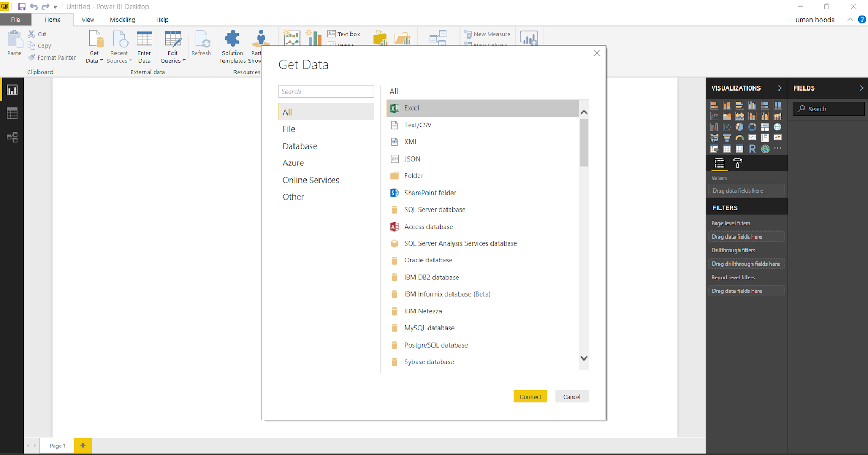Open the File menu

(16, 20)
